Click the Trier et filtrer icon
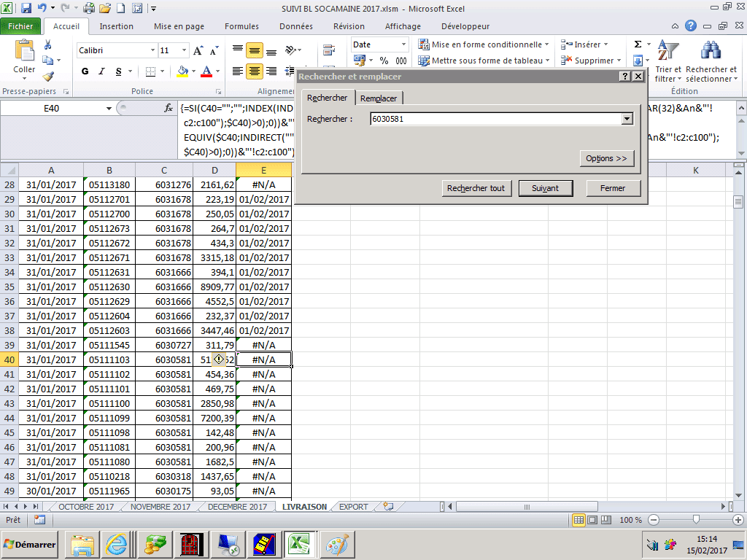This screenshot has width=747, height=560. 667,51
